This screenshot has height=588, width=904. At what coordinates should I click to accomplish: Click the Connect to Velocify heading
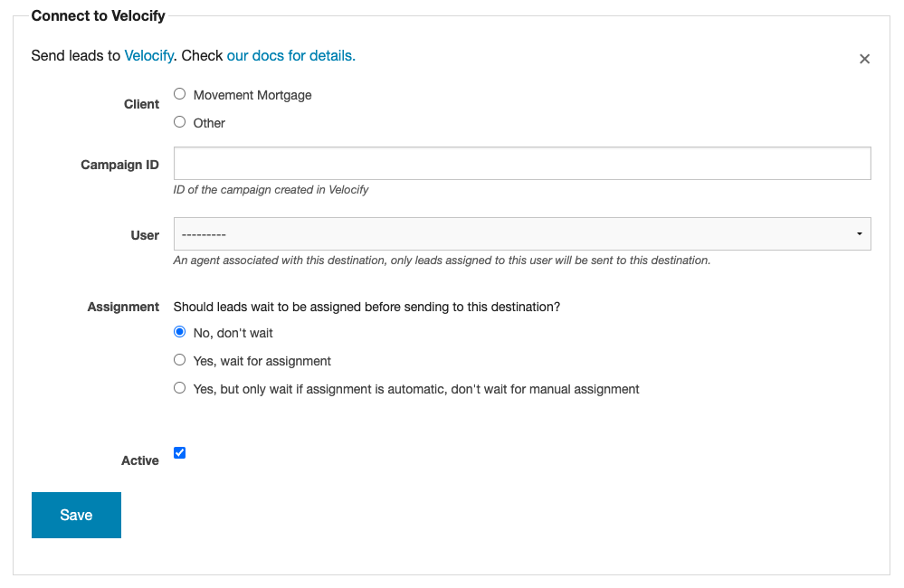click(x=98, y=16)
